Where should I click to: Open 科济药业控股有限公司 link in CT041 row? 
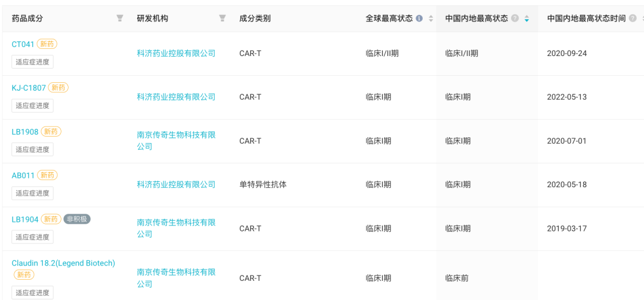coord(176,53)
